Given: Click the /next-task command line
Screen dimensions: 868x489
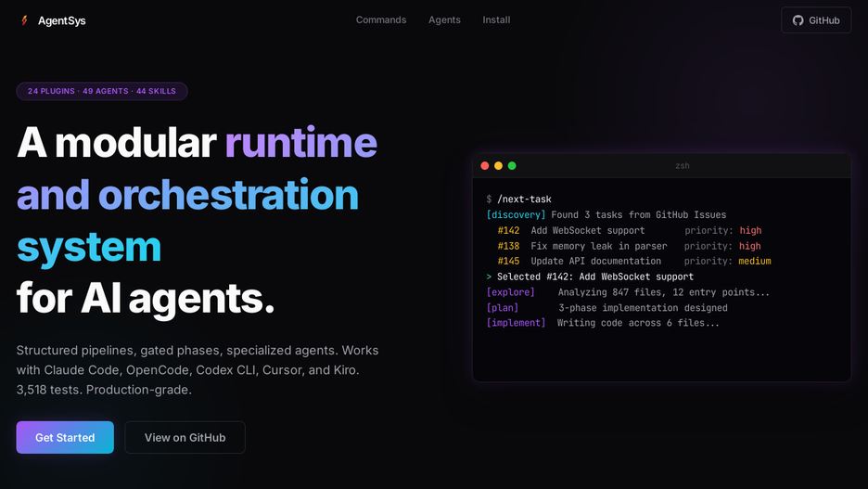Looking at the screenshot, I should [518, 199].
